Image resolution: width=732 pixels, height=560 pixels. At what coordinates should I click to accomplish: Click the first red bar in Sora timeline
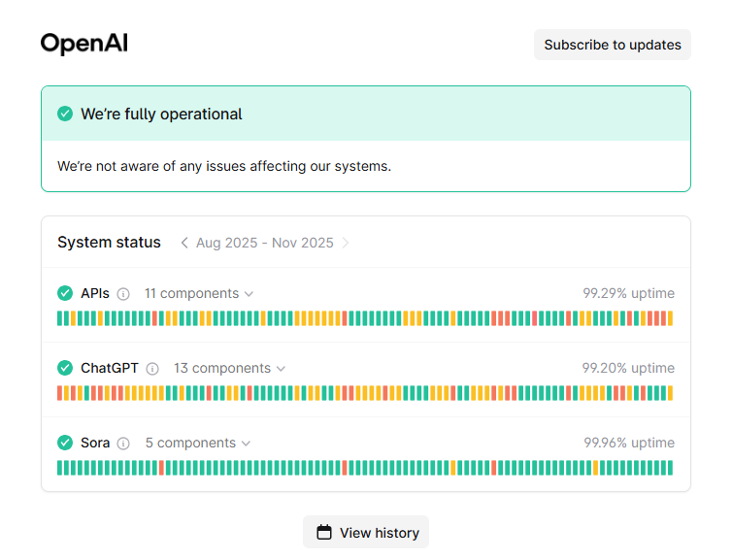tap(161, 468)
